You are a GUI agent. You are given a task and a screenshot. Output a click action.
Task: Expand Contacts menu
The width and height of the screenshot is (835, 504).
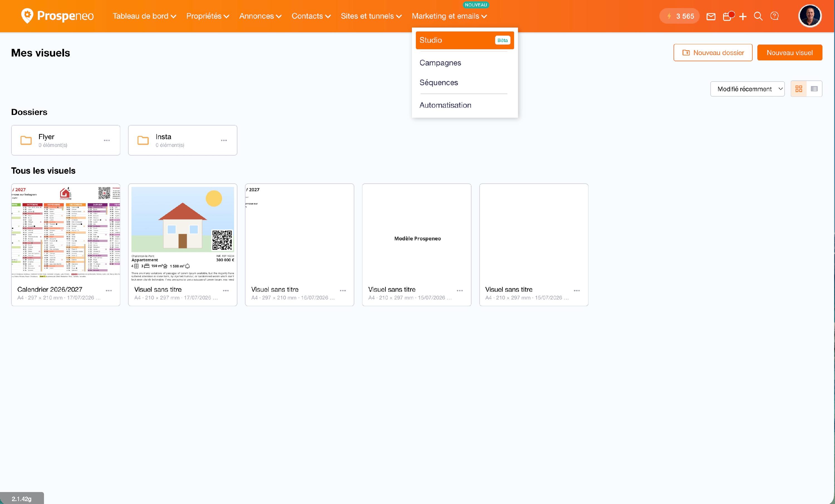coord(311,16)
